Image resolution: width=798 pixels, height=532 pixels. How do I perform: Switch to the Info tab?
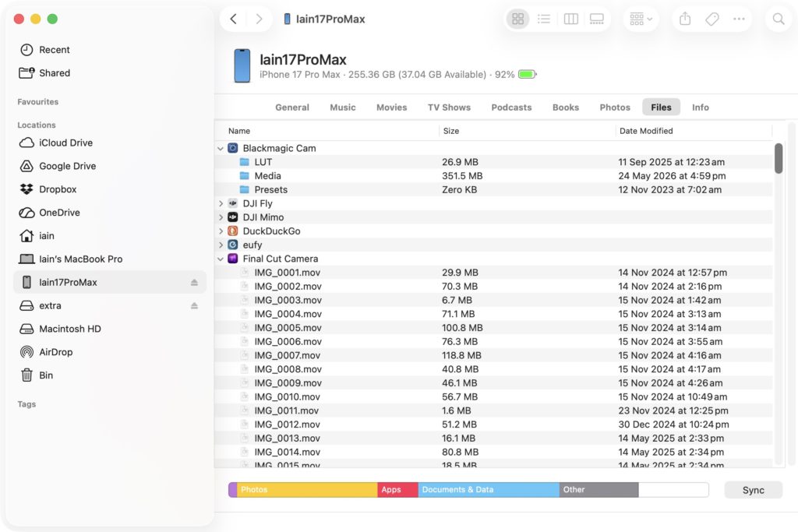pos(700,107)
